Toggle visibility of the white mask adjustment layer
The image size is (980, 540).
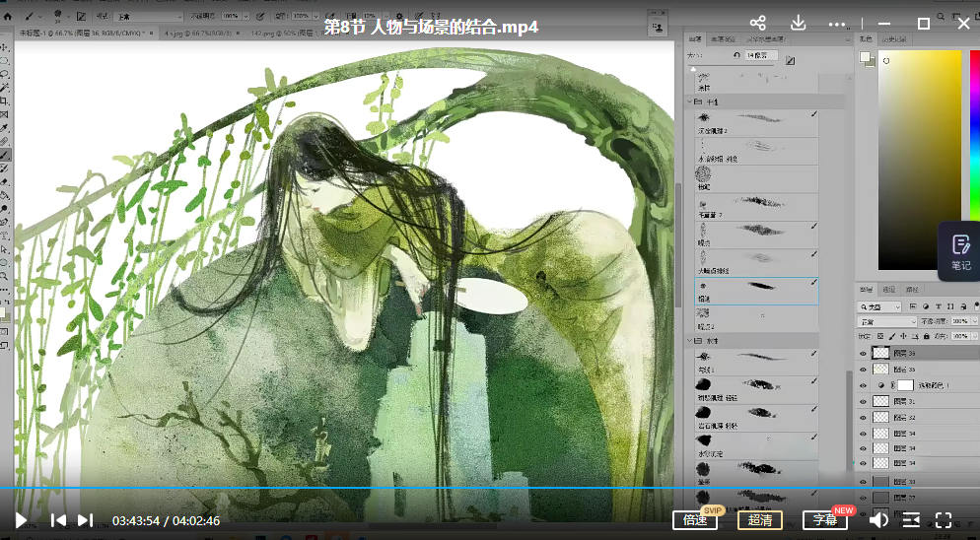pos(864,384)
